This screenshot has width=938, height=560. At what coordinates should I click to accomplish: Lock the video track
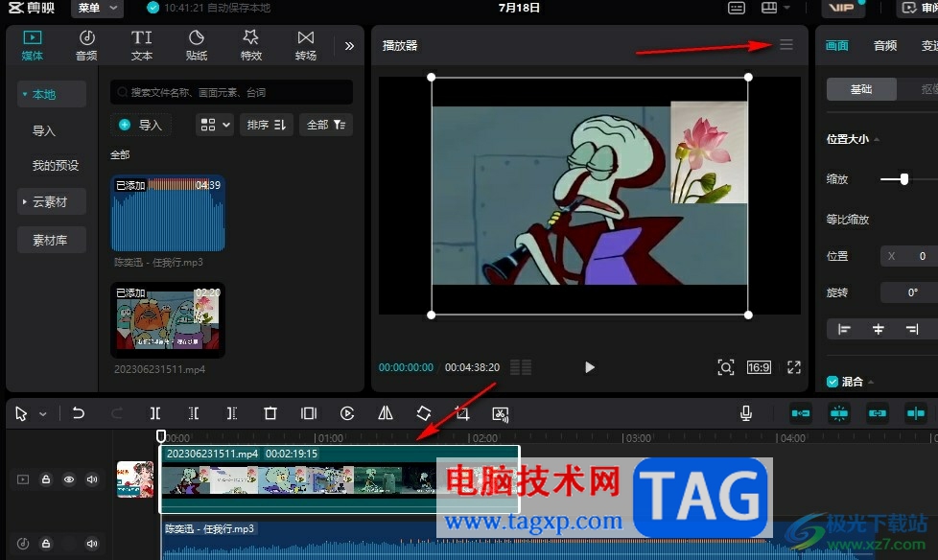[46, 479]
